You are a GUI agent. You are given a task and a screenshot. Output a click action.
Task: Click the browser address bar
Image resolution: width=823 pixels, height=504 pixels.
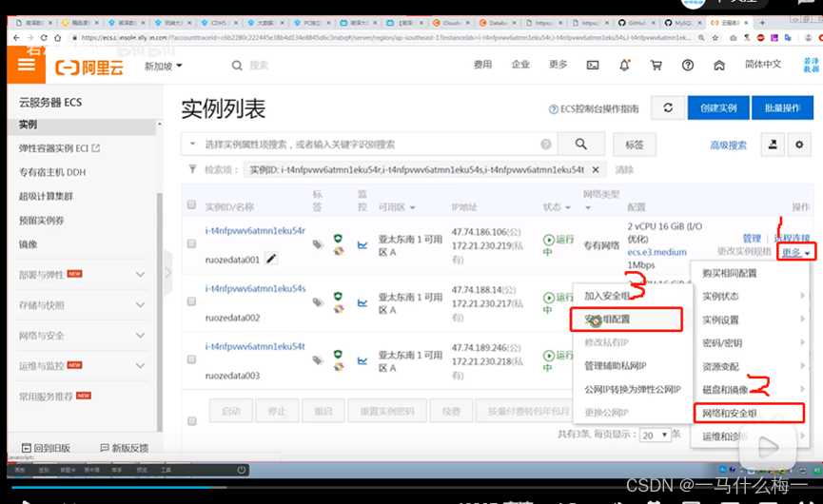(x=386, y=38)
